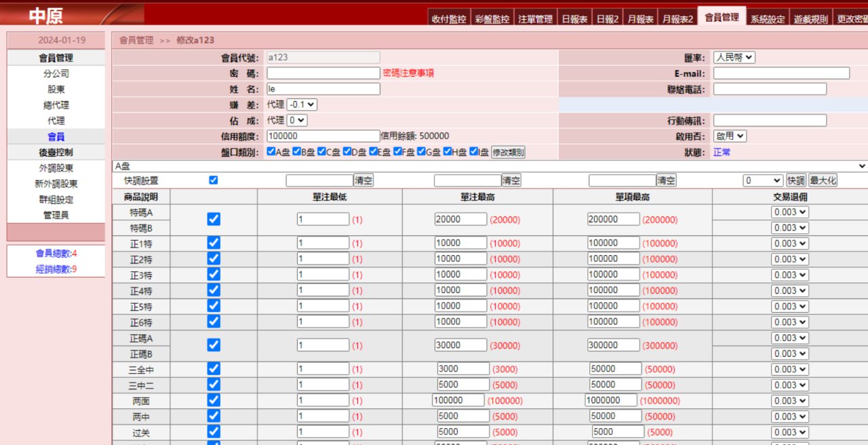This screenshot has height=445, width=868.
Task: Select 管理員 in the sidebar
Action: [56, 215]
